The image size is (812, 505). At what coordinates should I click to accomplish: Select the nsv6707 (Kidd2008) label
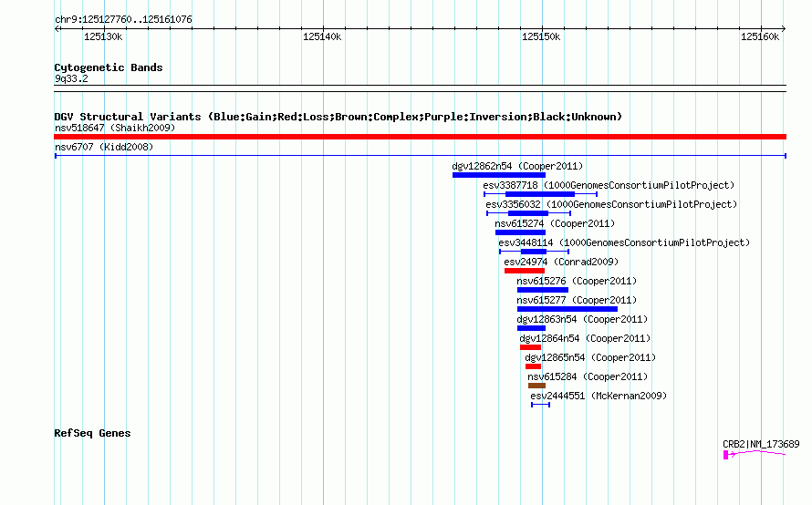(x=104, y=147)
